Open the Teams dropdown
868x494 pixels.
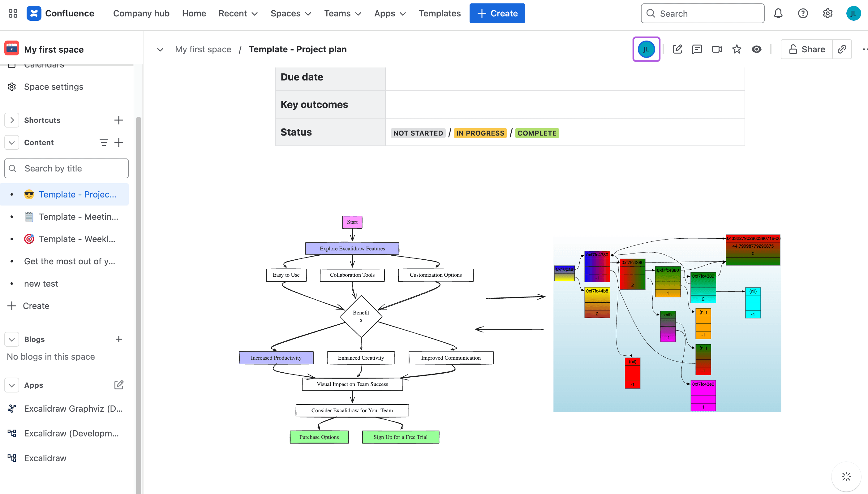tap(342, 13)
